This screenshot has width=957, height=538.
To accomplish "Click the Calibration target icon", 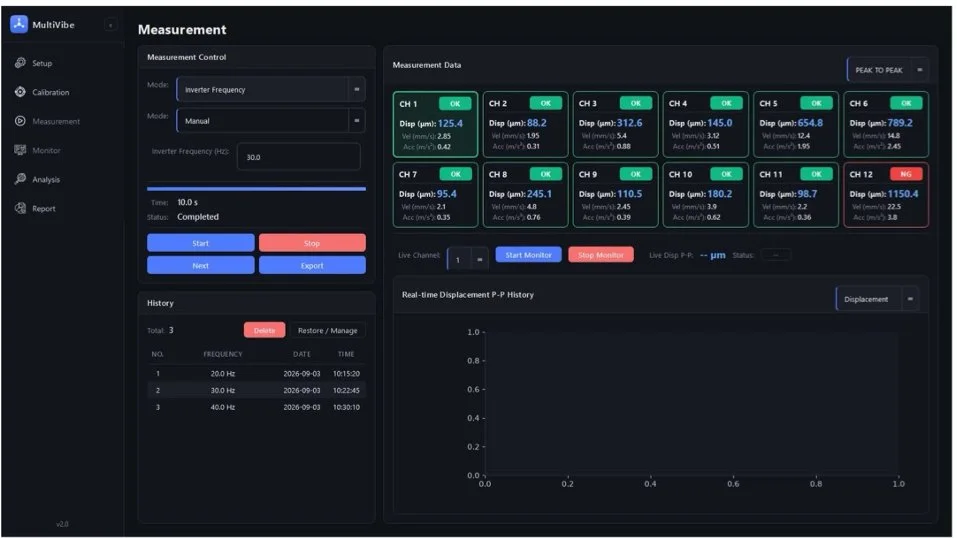I will 20,92.
